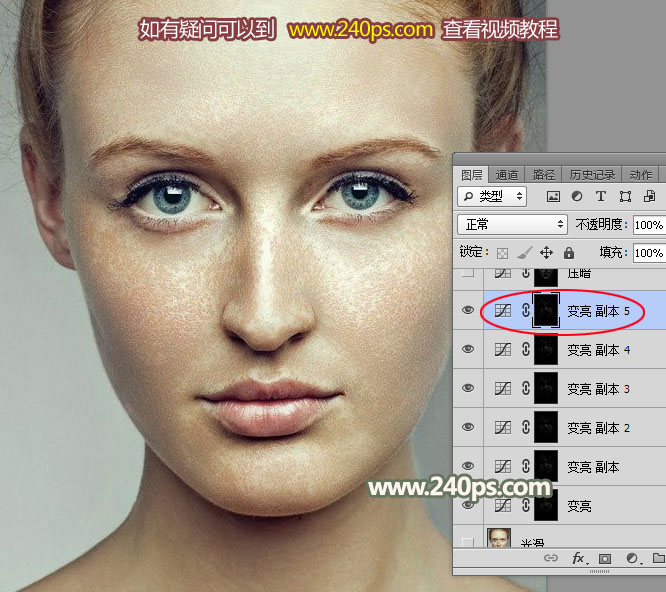Select mask thumbnail of 变亮 副本 2
This screenshot has height=592, width=666.
(x=546, y=427)
